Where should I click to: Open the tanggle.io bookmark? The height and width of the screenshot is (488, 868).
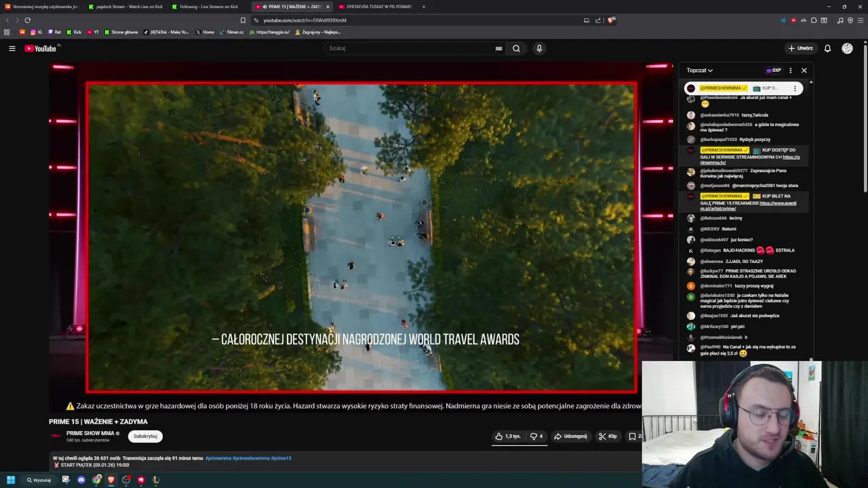click(x=269, y=32)
